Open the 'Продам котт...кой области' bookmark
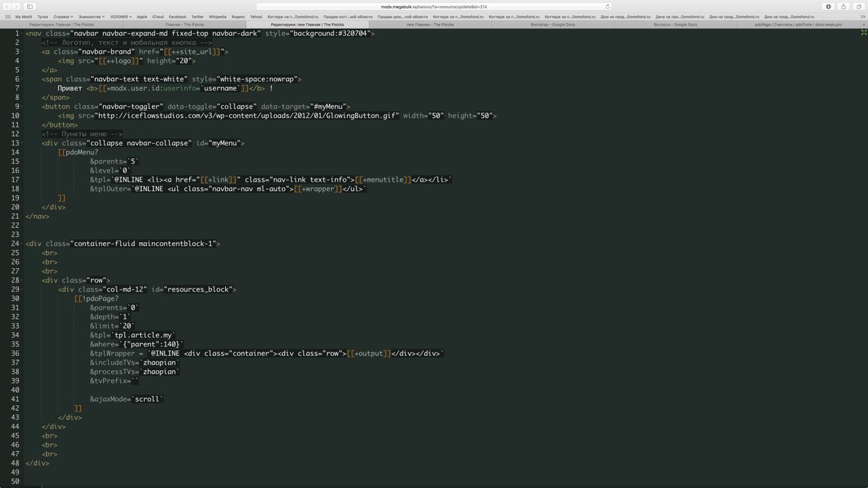868x488 pixels. coord(348,16)
